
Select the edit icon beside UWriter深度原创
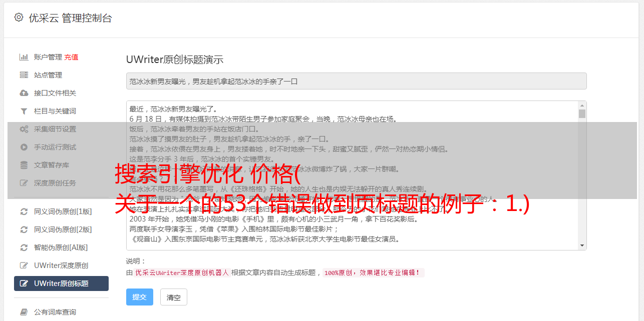(x=24, y=265)
